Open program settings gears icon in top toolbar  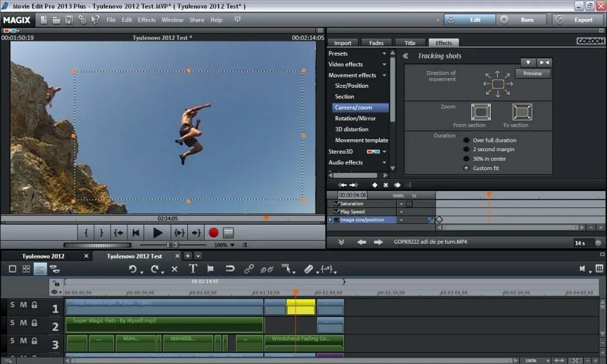tap(82, 20)
